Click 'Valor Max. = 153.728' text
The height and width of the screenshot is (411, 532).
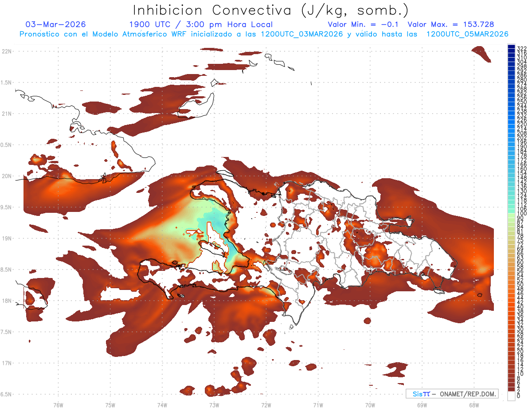[451, 24]
